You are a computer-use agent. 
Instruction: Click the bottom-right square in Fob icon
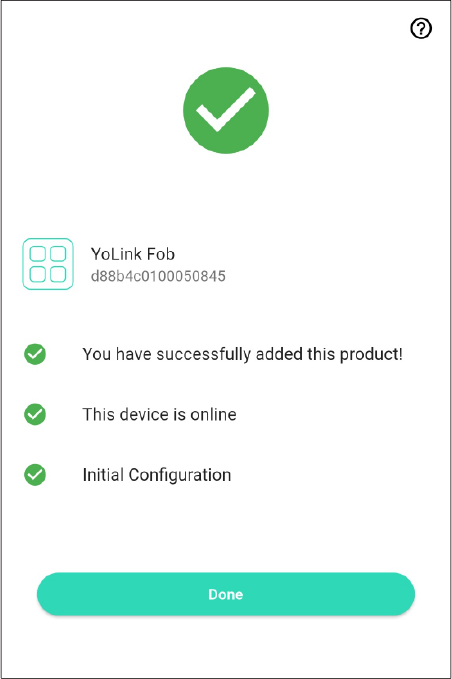(x=58, y=274)
